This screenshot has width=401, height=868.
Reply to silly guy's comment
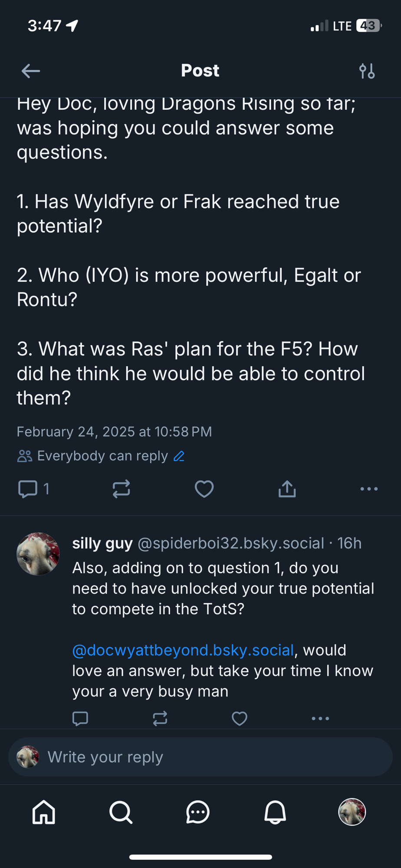(80, 718)
